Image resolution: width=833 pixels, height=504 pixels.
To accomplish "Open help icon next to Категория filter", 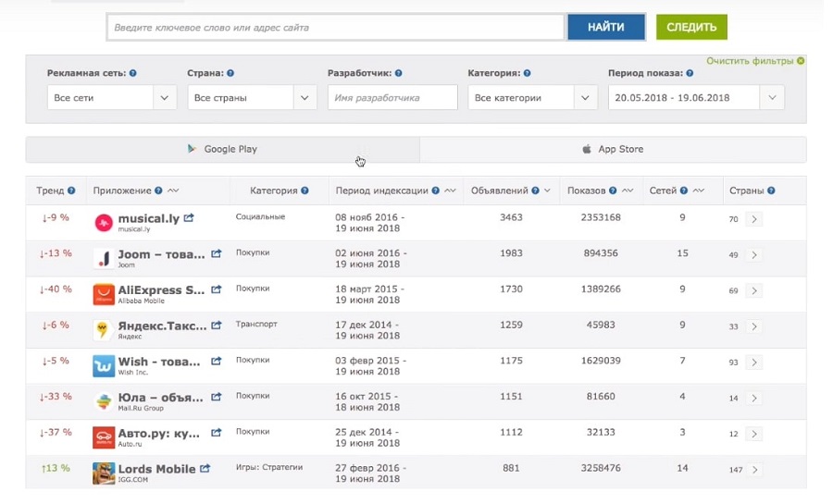I will tap(527, 73).
